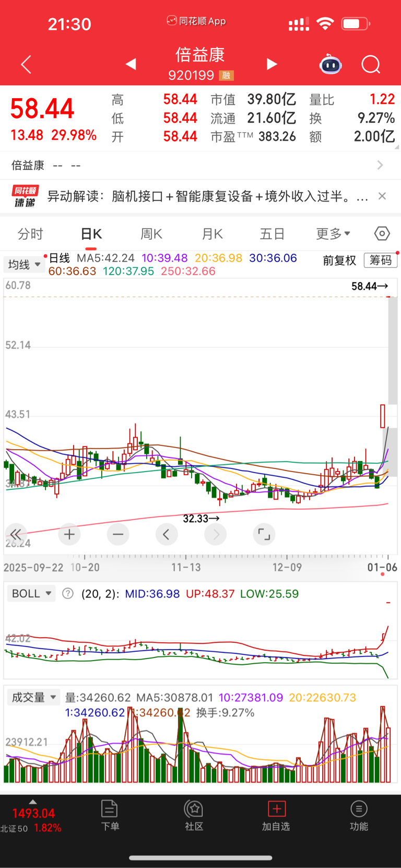Select the 日K tab

click(91, 234)
